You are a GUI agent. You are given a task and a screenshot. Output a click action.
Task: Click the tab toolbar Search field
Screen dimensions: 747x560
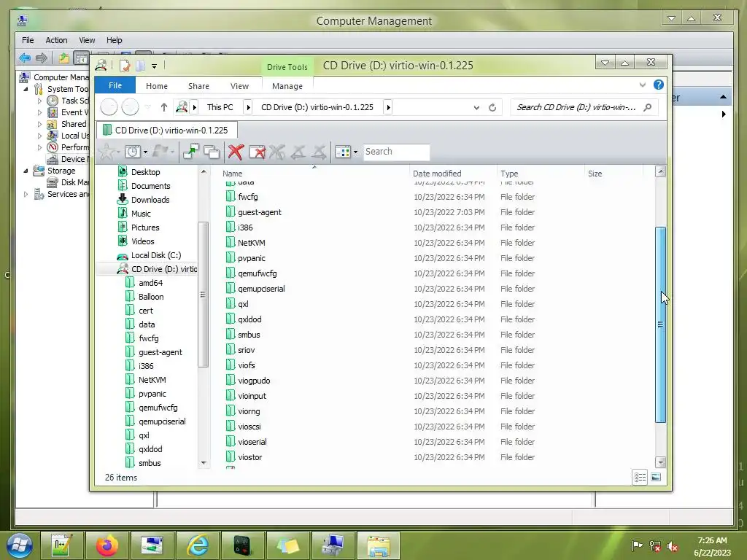click(x=396, y=152)
